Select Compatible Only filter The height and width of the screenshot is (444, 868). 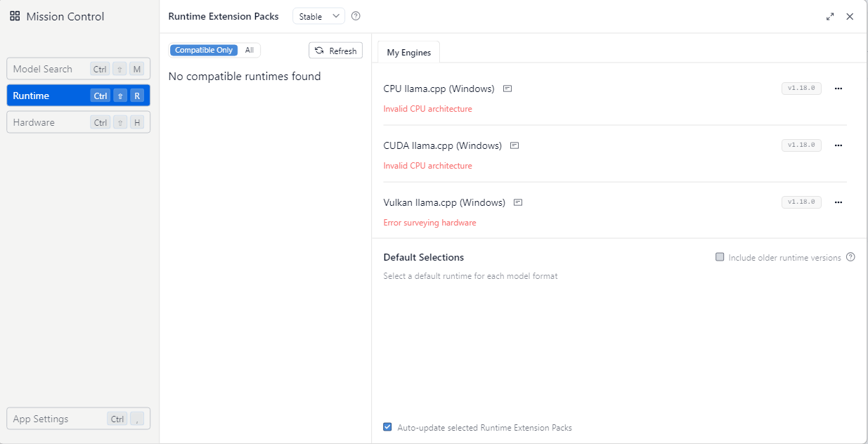point(204,51)
